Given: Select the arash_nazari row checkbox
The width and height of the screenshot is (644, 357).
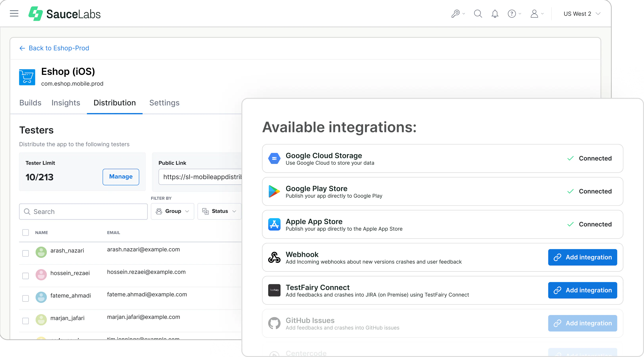Looking at the screenshot, I should 26,253.
